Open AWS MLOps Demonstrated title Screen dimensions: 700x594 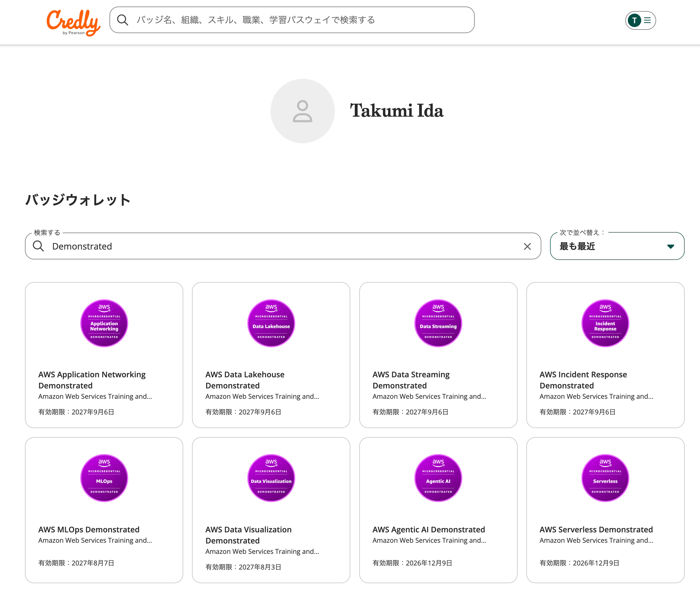[89, 529]
